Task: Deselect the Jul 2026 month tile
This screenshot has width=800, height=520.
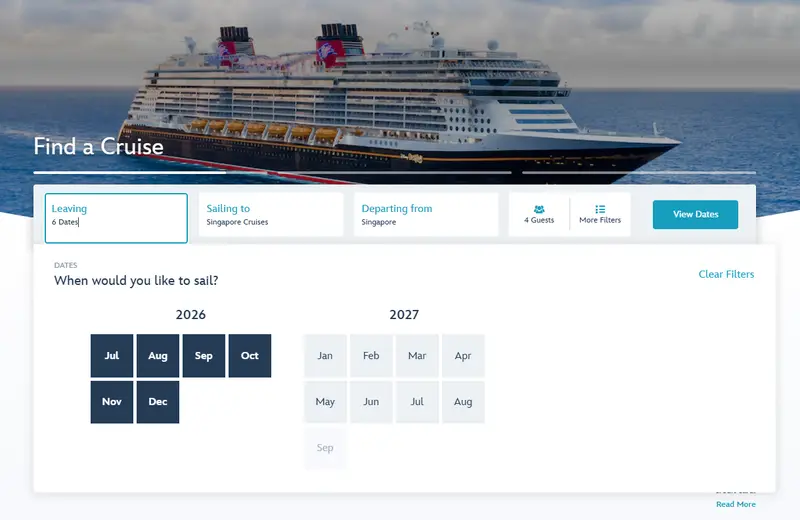Action: 112,356
